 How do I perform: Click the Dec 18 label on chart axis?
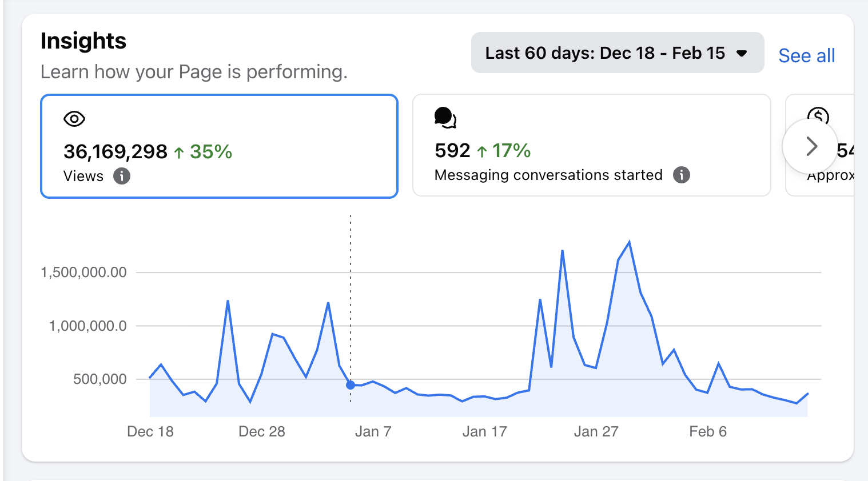pyautogui.click(x=150, y=431)
